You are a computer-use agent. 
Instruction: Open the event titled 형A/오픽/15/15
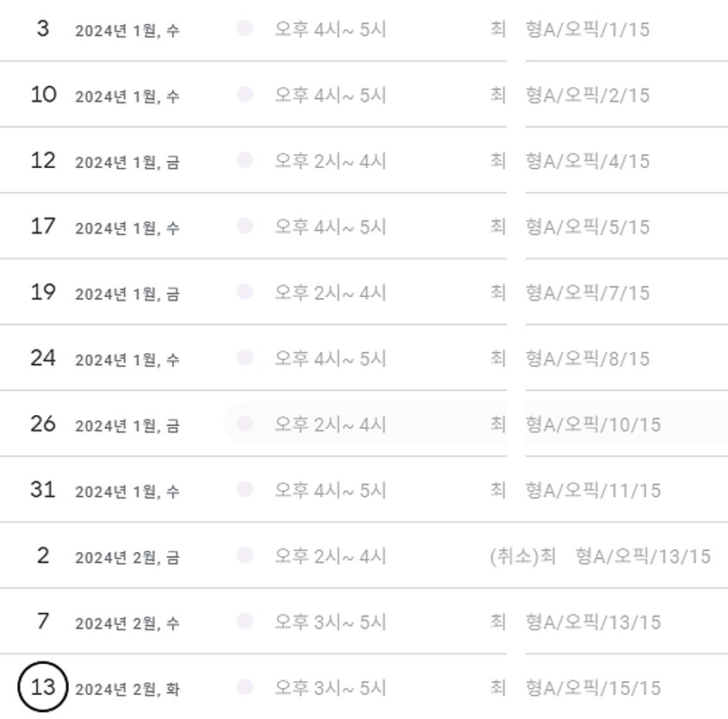coord(593,688)
